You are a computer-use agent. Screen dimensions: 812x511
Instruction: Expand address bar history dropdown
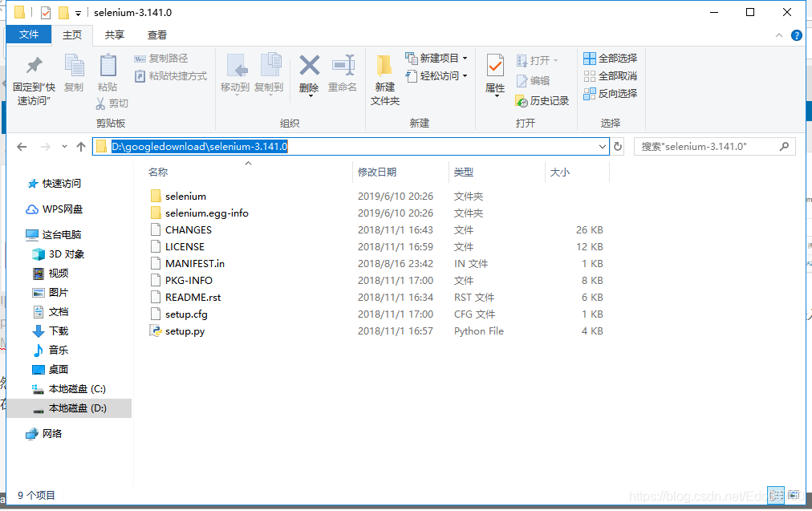click(x=603, y=147)
